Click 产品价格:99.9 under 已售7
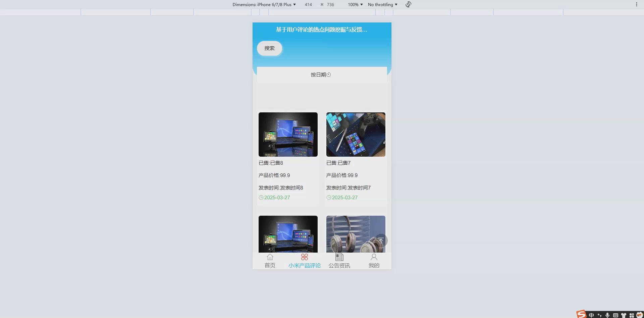Screen dimensions: 644x318 click(x=342, y=175)
